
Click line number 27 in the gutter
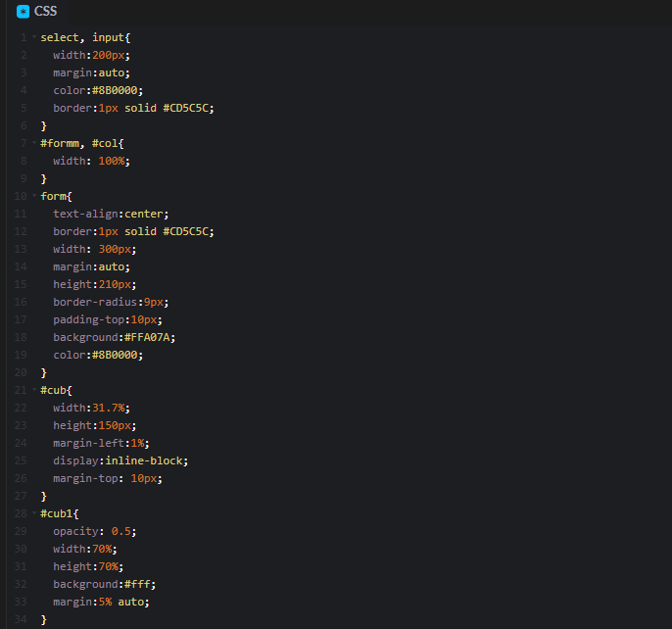[x=21, y=496]
